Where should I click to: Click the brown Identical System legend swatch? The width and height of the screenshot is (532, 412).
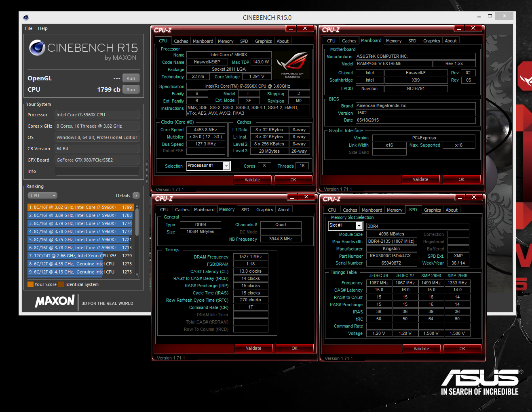(x=61, y=284)
